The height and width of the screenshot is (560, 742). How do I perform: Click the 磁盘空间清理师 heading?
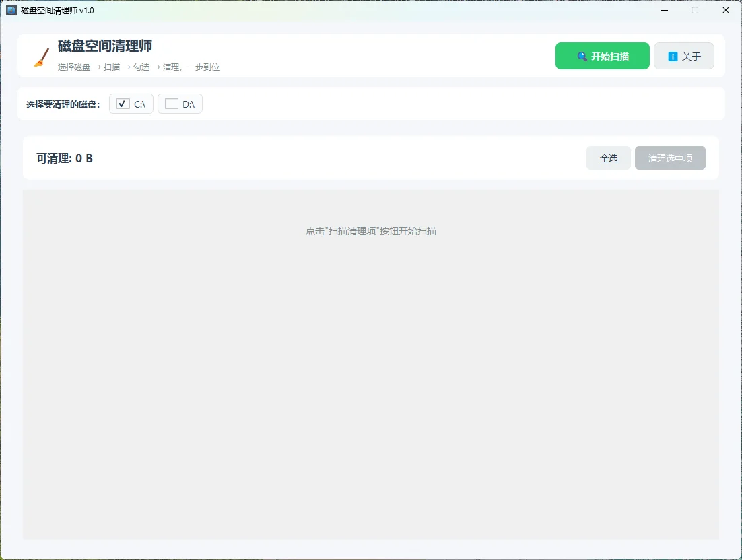[x=105, y=46]
